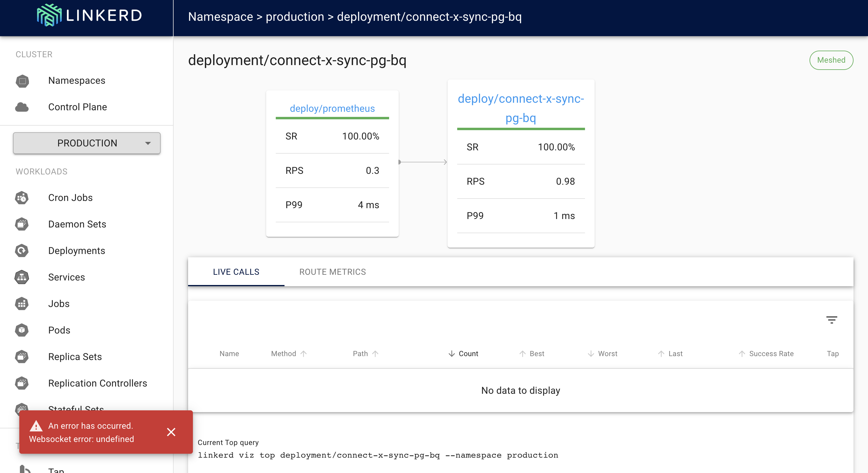Click the warning triangle in error toast
This screenshot has height=473, width=868.
click(x=36, y=426)
